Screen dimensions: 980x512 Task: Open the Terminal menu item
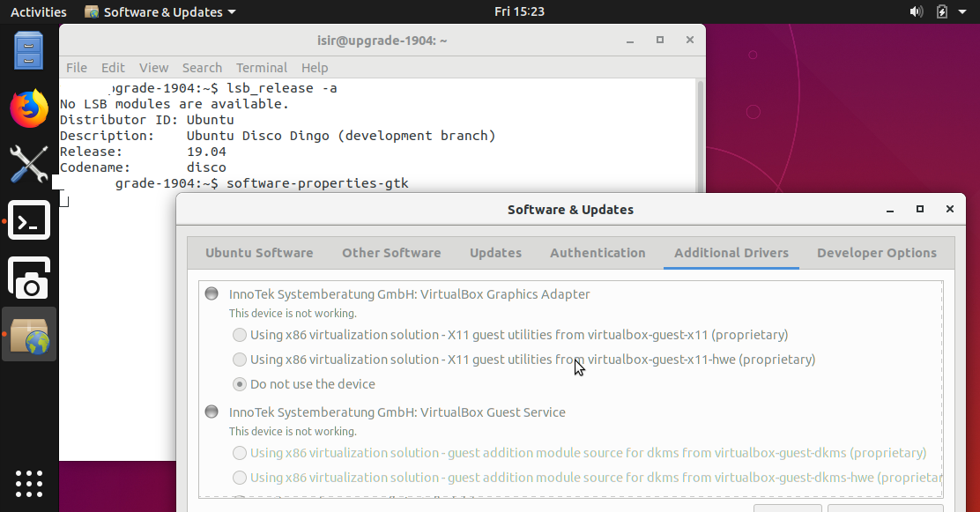261,68
